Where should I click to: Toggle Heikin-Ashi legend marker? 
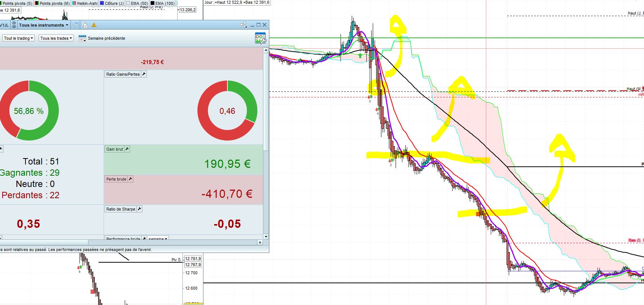[74, 3]
